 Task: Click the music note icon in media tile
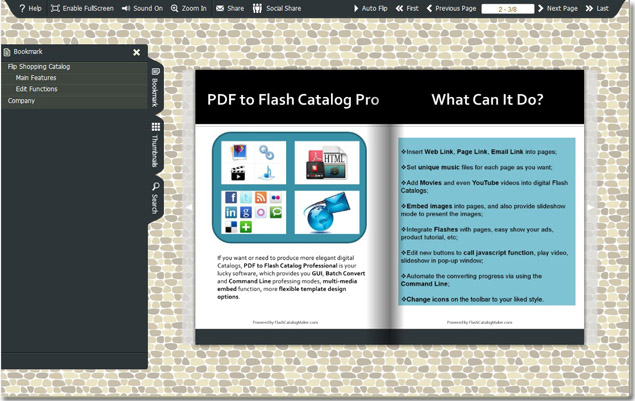coord(266,173)
